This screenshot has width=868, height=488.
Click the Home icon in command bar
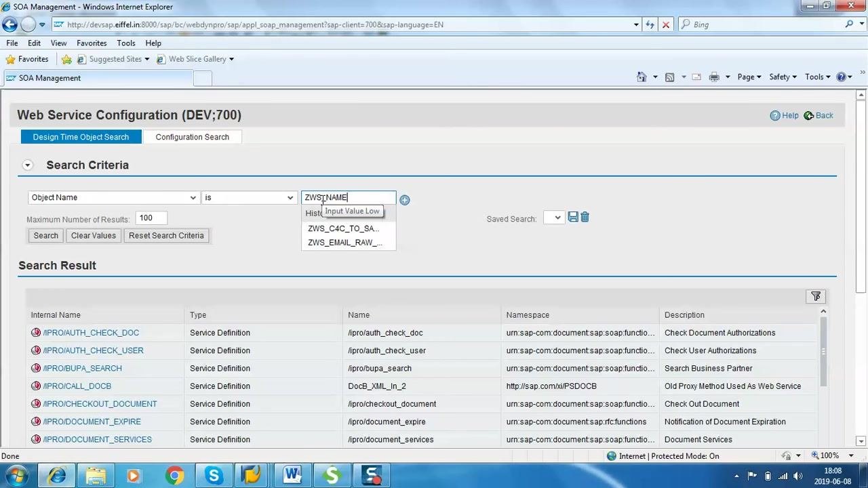pos(642,77)
